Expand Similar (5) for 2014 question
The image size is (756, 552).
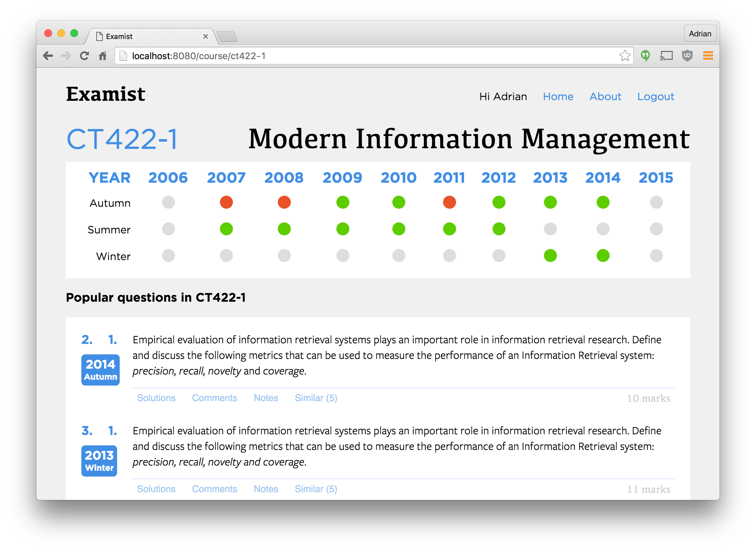point(316,398)
